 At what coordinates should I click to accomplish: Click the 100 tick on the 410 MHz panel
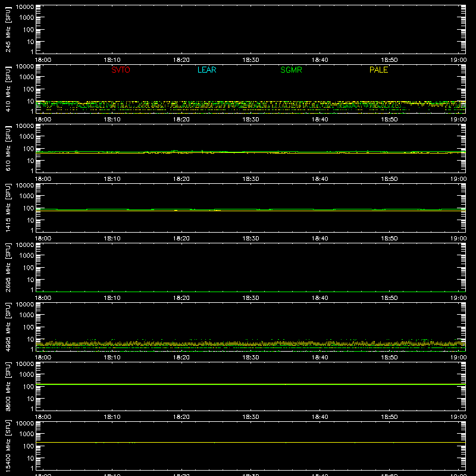tap(29, 89)
